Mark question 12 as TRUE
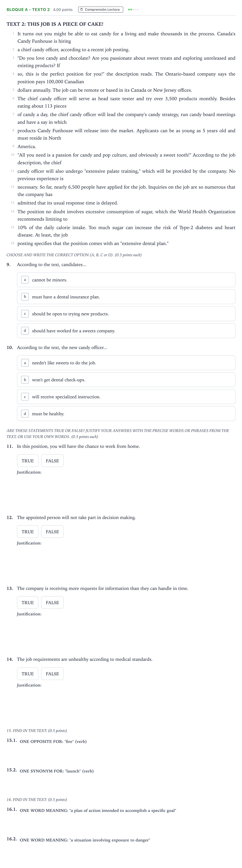Screen dimensions: 242x868 28,532
